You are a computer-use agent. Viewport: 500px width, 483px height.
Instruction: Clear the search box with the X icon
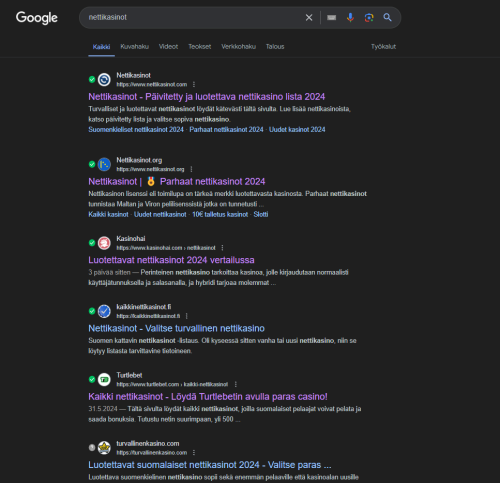(309, 17)
